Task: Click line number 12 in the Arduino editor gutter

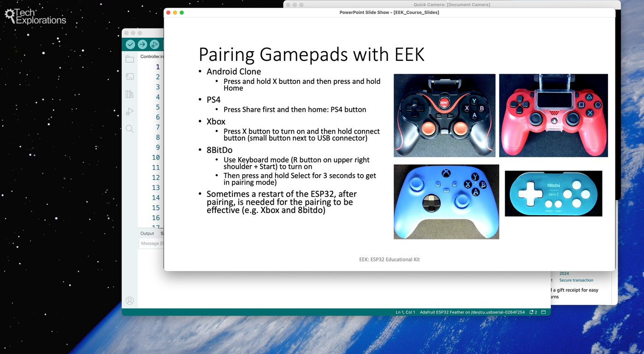Action: [156, 177]
